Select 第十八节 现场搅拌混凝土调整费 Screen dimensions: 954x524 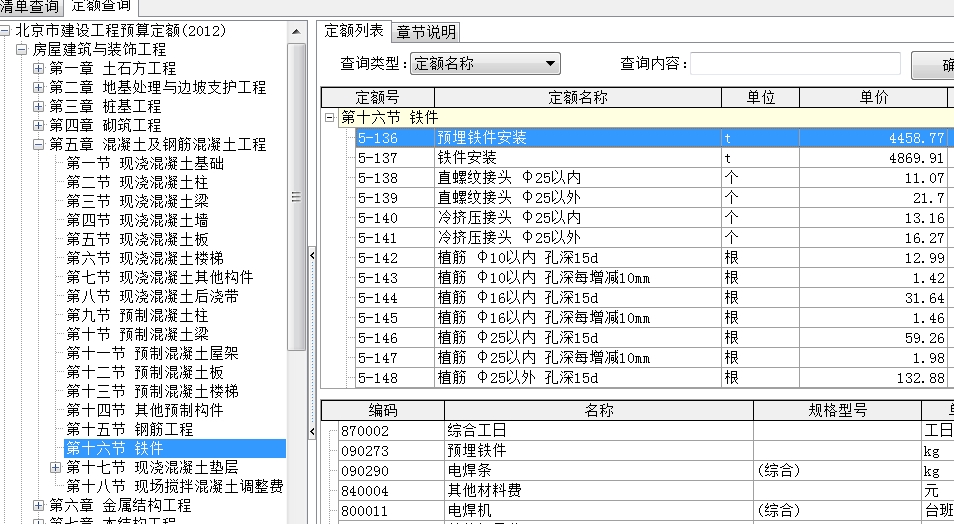[x=175, y=486]
